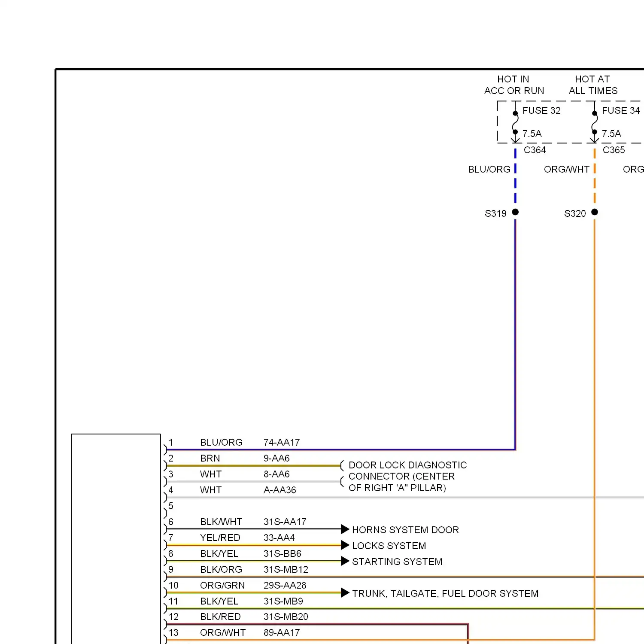Click circuit code 31S-MB9
Screen dimensions: 644x644
[283, 601]
